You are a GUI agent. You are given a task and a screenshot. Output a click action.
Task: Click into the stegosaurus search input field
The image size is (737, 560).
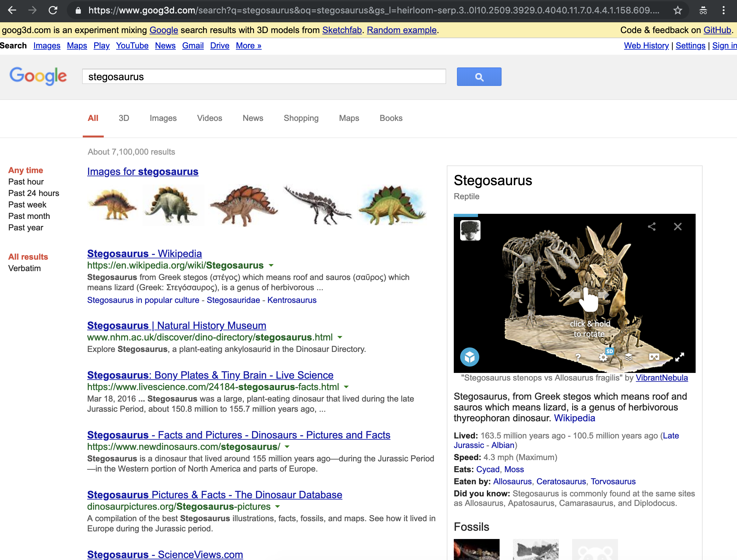pyautogui.click(x=264, y=77)
